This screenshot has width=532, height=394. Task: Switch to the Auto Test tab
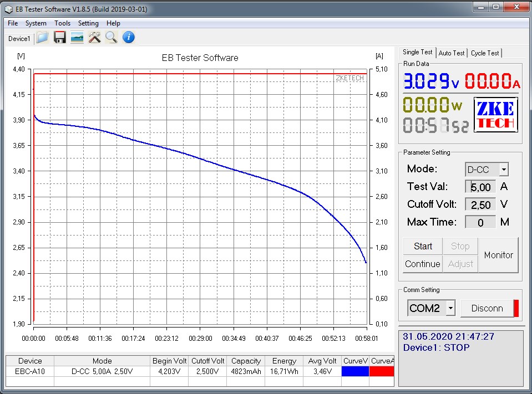(452, 53)
